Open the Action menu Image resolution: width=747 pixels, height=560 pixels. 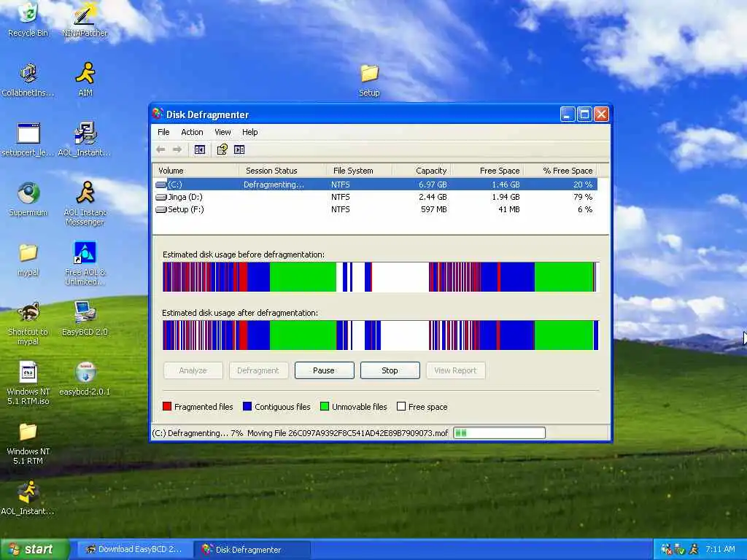tap(192, 132)
